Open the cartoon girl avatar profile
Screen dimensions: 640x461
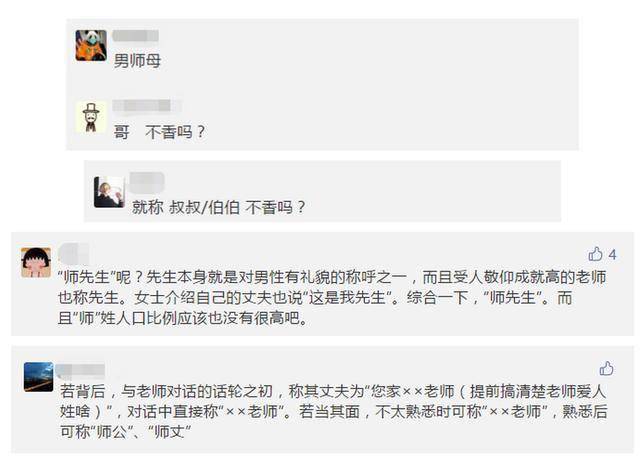pyautogui.click(x=36, y=262)
